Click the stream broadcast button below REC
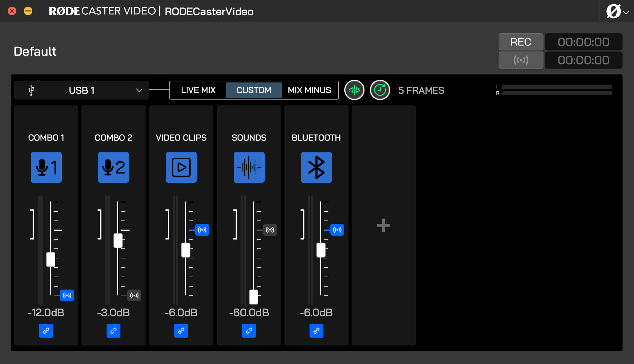 [x=521, y=60]
